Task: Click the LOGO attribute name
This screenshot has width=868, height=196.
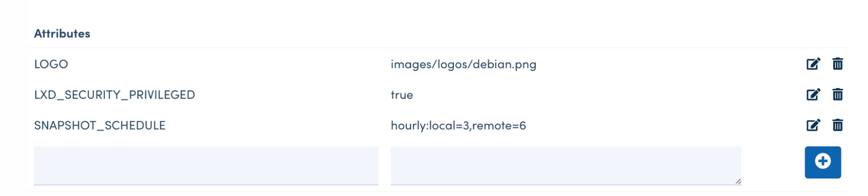Action: [x=51, y=64]
